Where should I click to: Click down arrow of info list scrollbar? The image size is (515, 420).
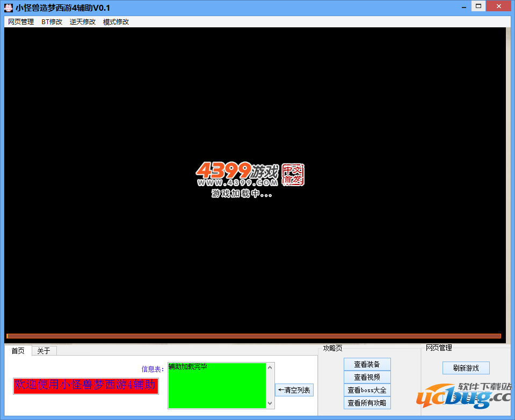pos(271,403)
